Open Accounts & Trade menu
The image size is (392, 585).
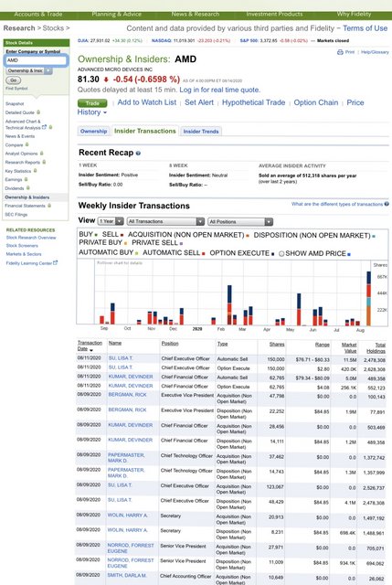(x=38, y=15)
